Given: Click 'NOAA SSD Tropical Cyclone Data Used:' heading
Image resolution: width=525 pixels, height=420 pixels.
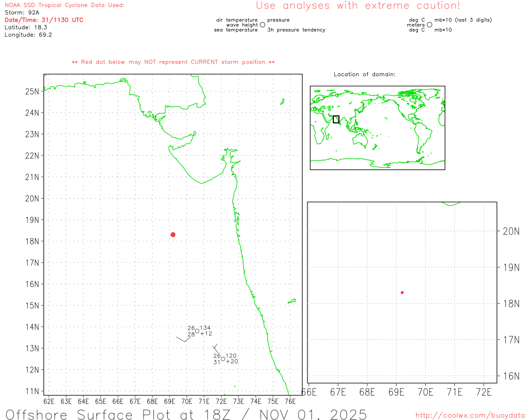Looking at the screenshot, I should pos(64,5).
